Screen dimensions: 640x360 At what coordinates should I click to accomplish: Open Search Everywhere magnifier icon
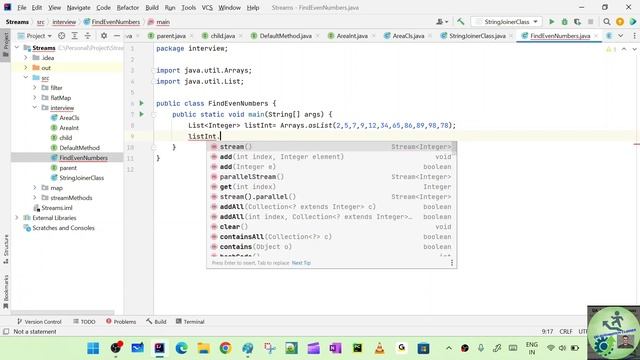[x=607, y=22]
